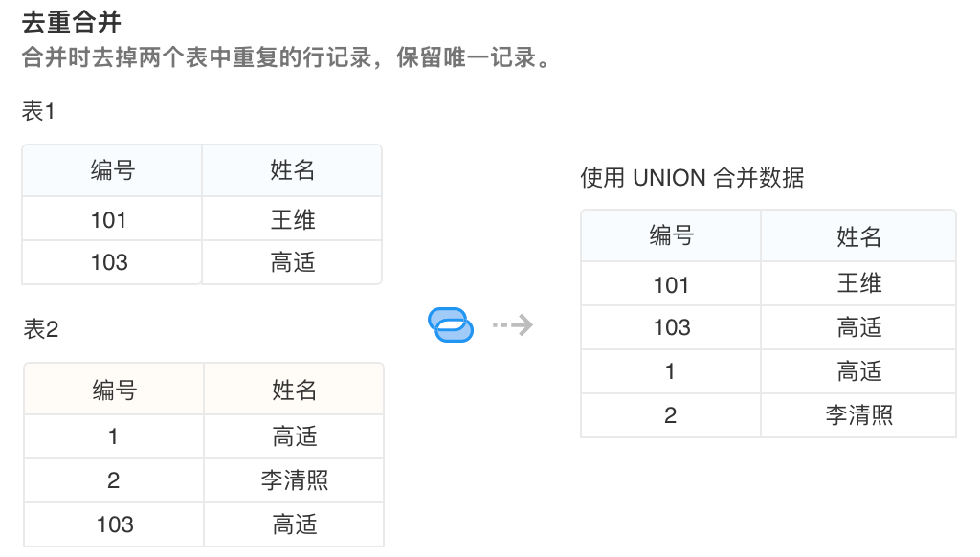The height and width of the screenshot is (557, 980).
Task: Select cell 101 in the UNION result table
Action: 672,284
